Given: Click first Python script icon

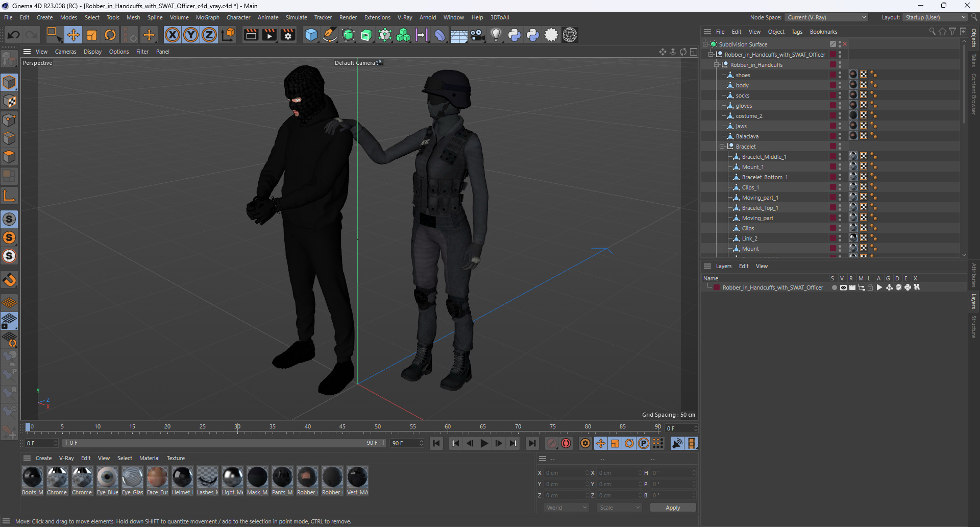Looking at the screenshot, I should pyautogui.click(x=514, y=35).
